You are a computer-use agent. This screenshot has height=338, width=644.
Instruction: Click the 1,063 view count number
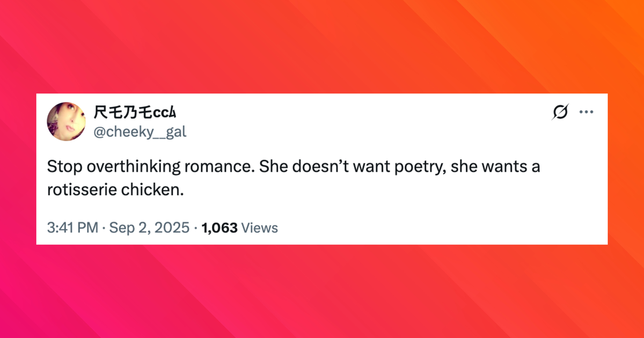[219, 227]
